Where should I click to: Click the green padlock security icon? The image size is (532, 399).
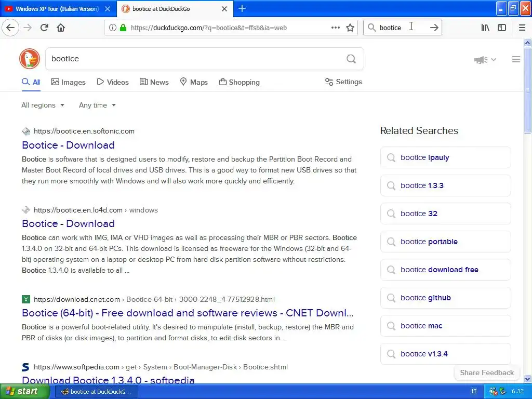[123, 28]
